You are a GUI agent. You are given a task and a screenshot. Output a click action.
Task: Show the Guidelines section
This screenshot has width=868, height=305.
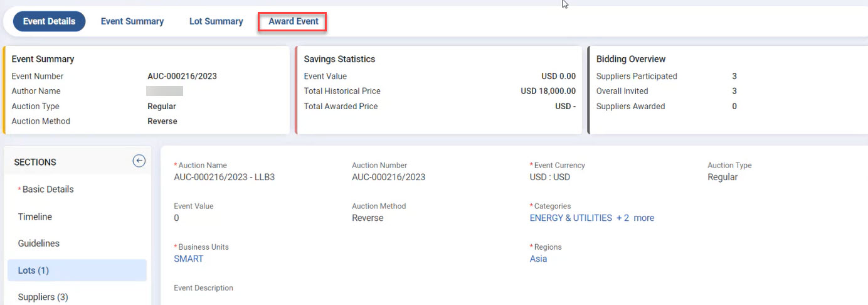point(39,243)
